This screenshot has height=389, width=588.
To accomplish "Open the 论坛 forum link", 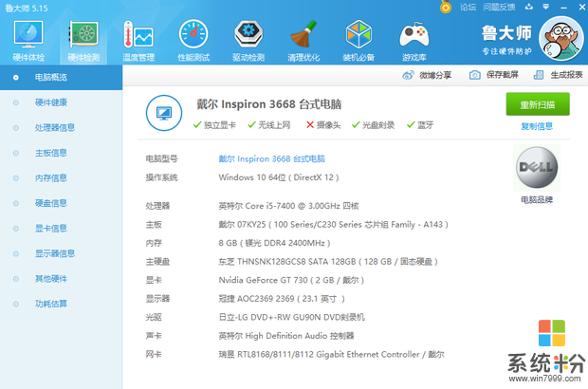I will (x=468, y=7).
